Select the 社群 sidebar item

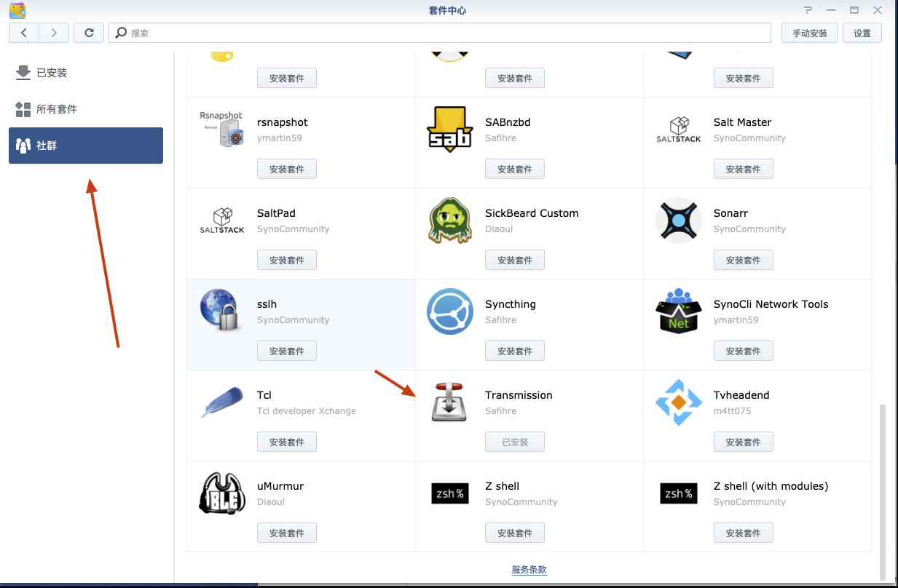pos(86,146)
